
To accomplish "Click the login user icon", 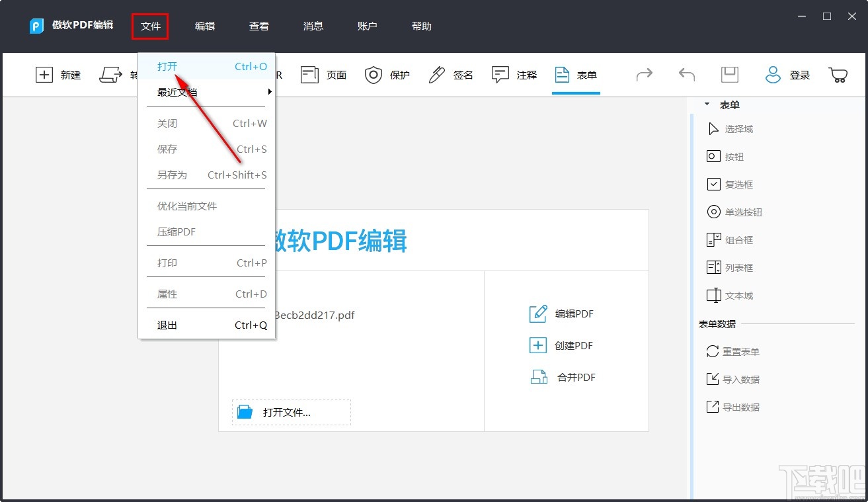I will tap(773, 75).
